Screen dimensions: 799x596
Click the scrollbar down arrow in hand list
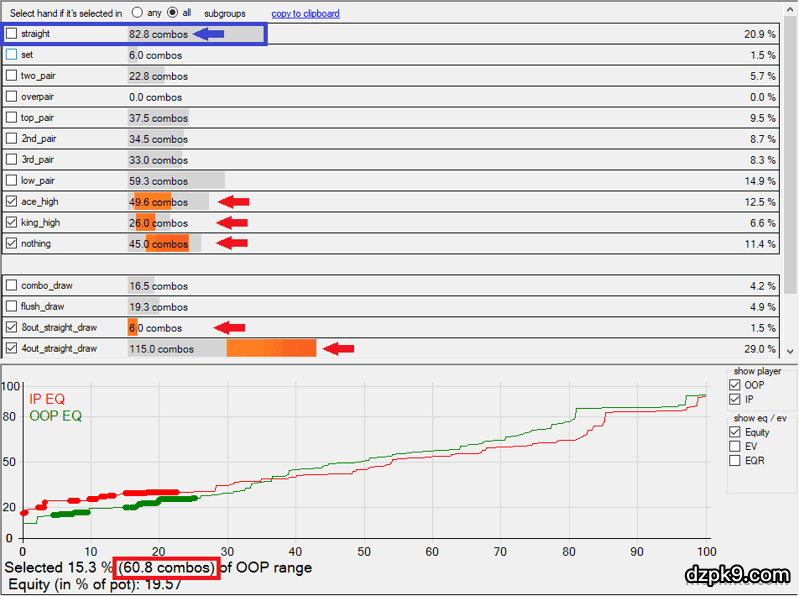point(791,352)
